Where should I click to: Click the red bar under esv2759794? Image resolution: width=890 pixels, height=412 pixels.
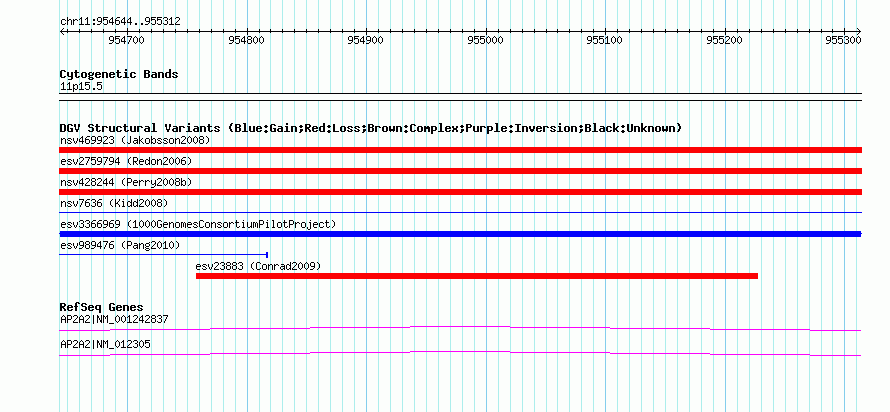click(460, 171)
